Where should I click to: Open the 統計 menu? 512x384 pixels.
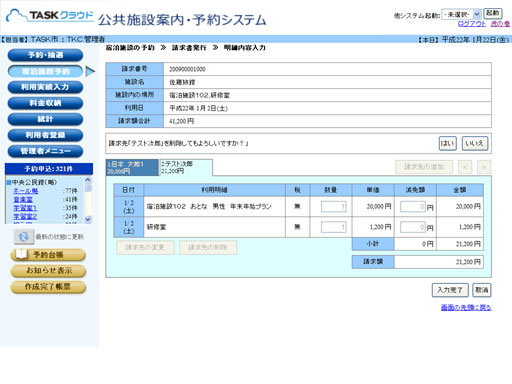(x=45, y=119)
